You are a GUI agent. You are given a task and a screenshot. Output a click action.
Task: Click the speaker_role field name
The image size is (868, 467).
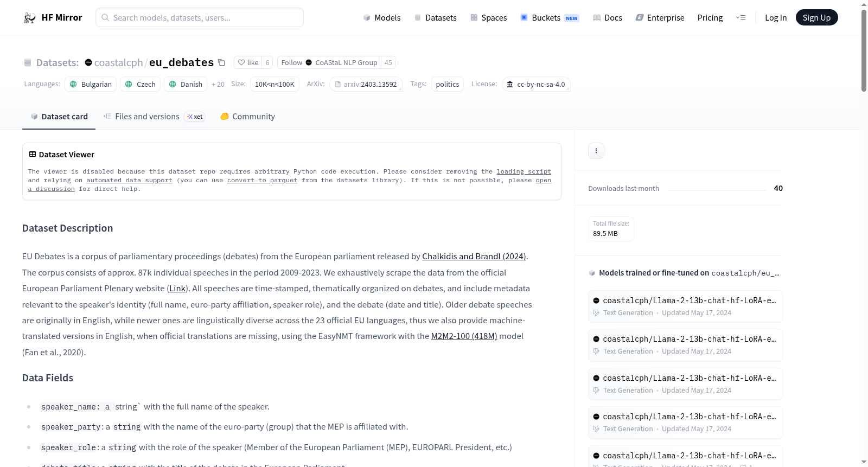click(x=69, y=447)
